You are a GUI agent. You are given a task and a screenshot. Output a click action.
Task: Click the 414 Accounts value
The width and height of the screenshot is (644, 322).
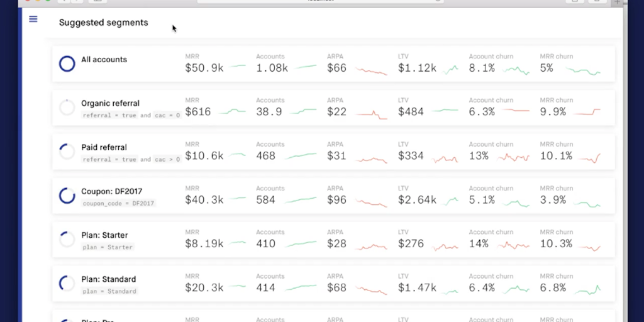[x=266, y=288]
